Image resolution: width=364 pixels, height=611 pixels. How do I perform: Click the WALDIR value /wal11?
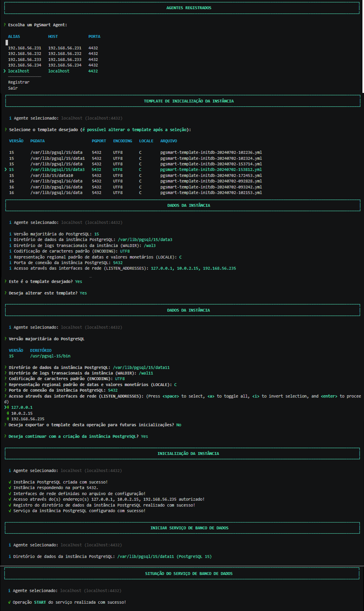pos(146,373)
